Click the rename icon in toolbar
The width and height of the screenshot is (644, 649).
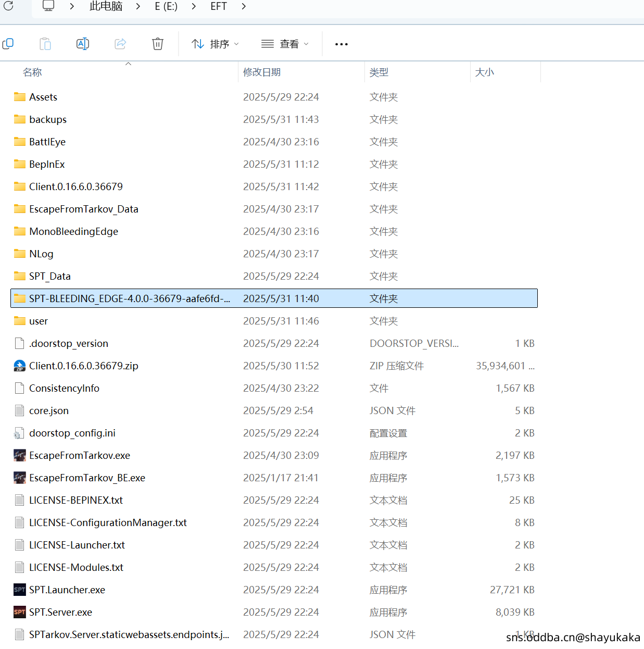pos(83,44)
